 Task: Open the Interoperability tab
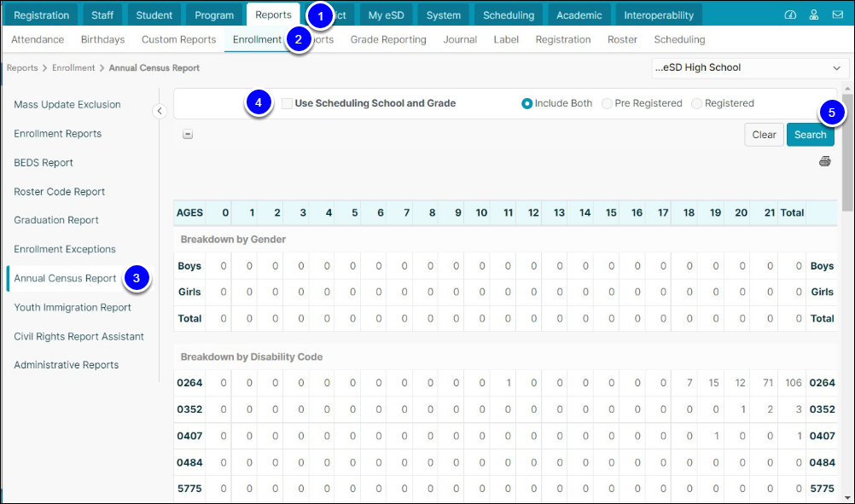[659, 15]
